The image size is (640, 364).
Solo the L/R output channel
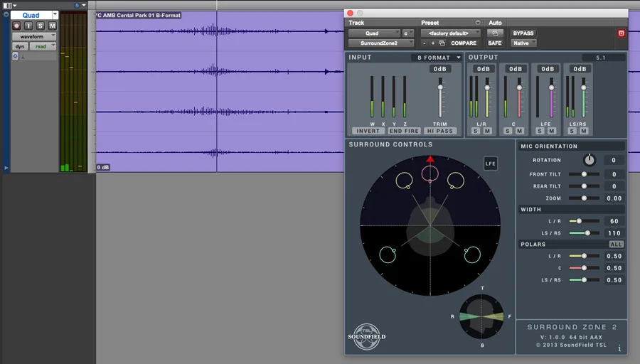tap(476, 131)
